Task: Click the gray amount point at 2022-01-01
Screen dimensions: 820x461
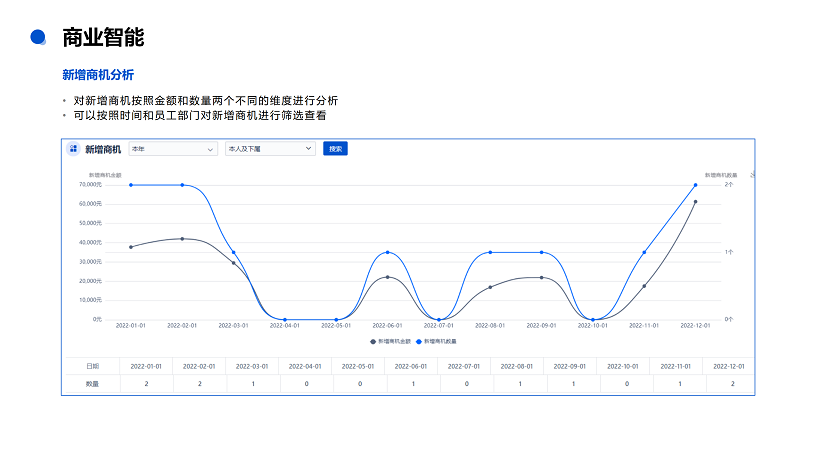Action: tap(131, 247)
